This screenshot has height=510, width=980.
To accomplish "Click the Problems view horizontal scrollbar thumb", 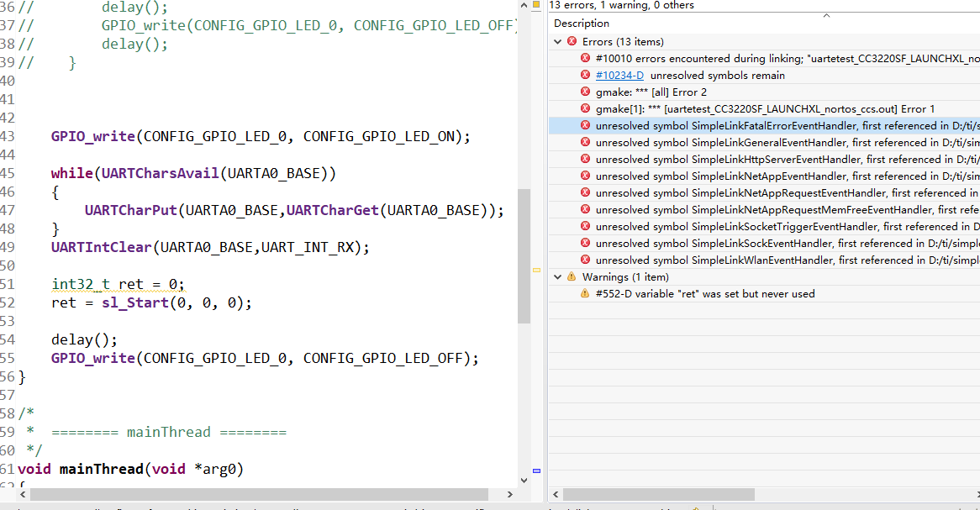I will coord(659,494).
